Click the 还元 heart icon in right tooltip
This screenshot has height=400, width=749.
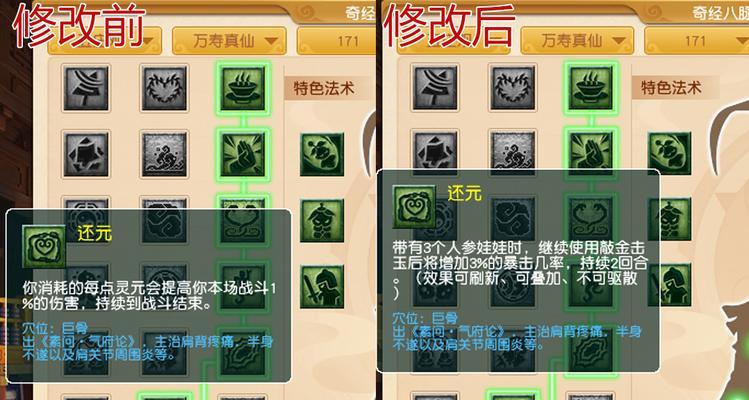click(x=414, y=207)
